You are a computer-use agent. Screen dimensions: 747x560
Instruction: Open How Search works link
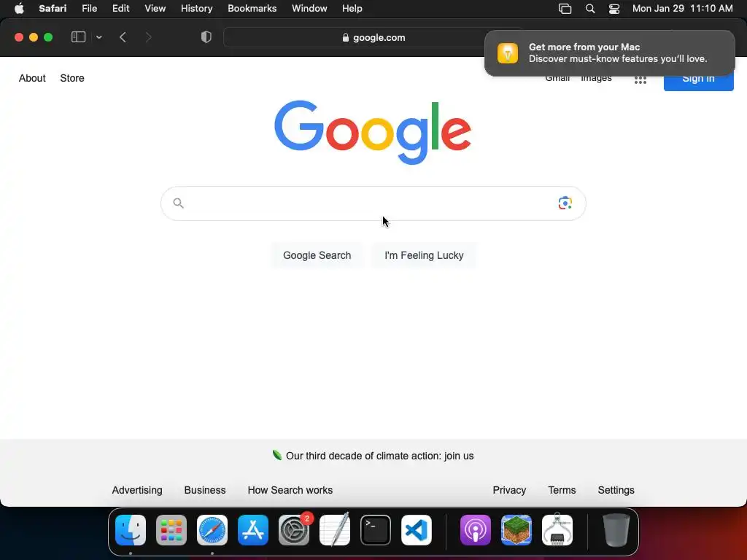(290, 490)
